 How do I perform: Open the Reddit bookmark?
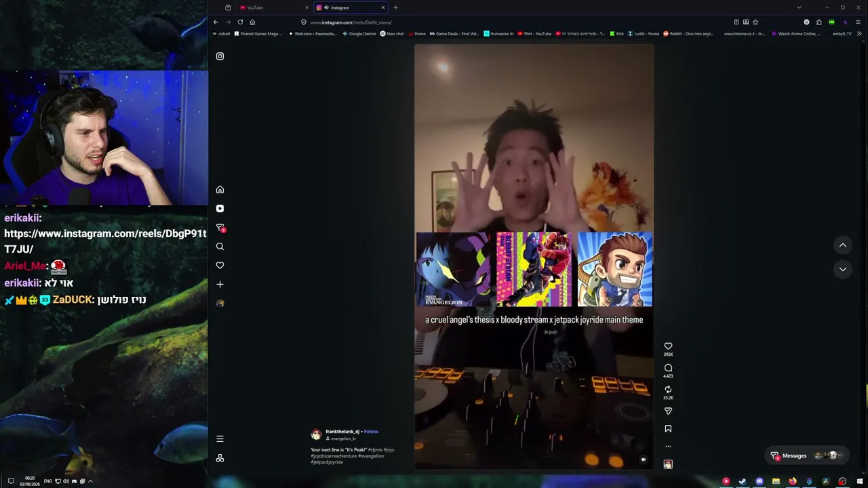click(x=688, y=34)
